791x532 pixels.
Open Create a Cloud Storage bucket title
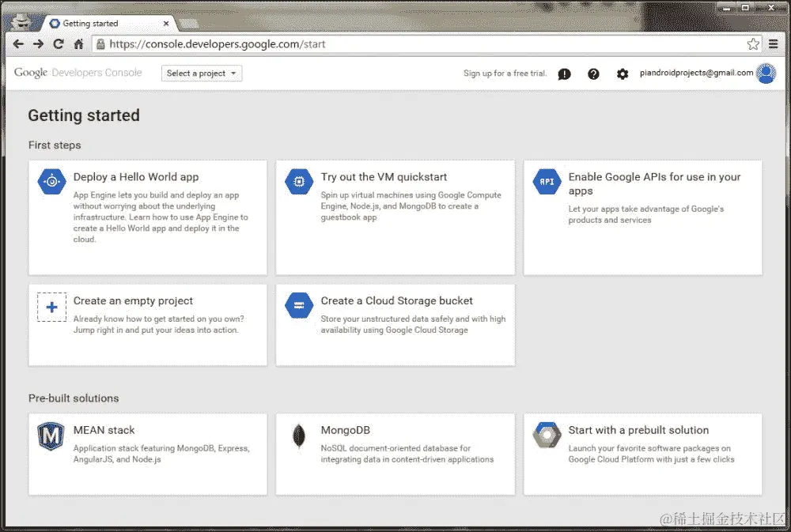click(x=396, y=300)
